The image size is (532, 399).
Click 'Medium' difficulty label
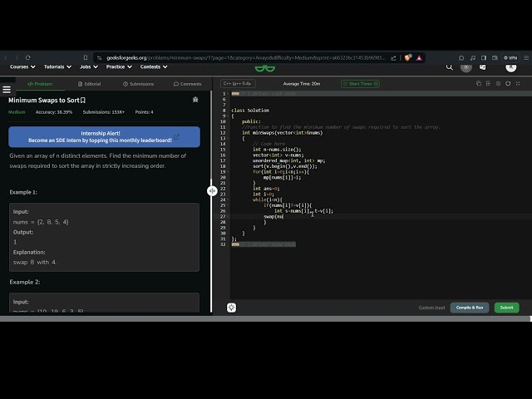[x=17, y=112]
